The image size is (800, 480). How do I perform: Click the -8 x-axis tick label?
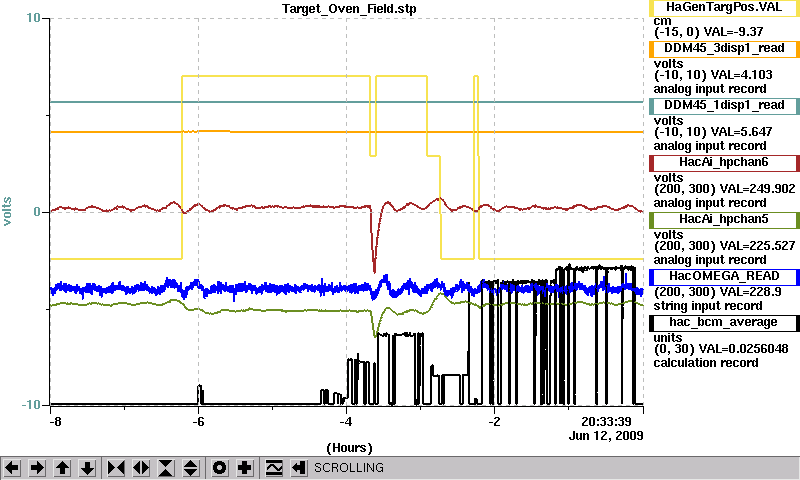click(55, 422)
